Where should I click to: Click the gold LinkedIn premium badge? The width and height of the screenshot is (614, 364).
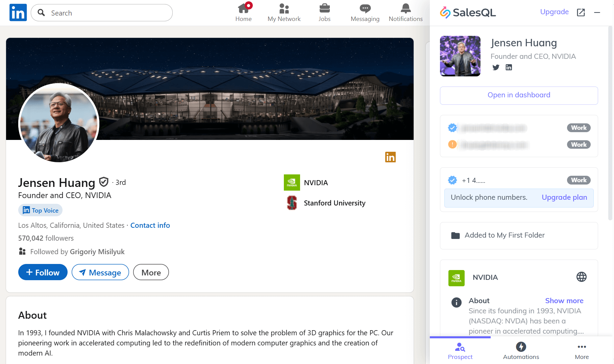390,157
